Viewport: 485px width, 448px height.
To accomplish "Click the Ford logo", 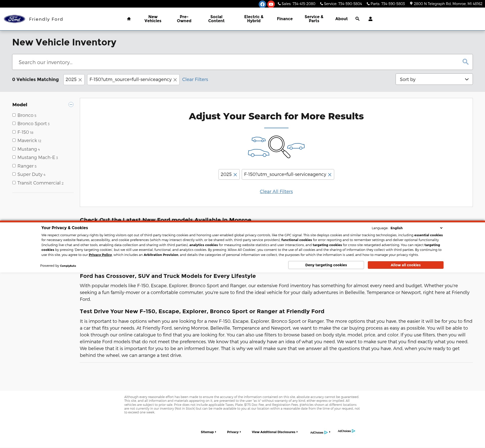I will [14, 19].
